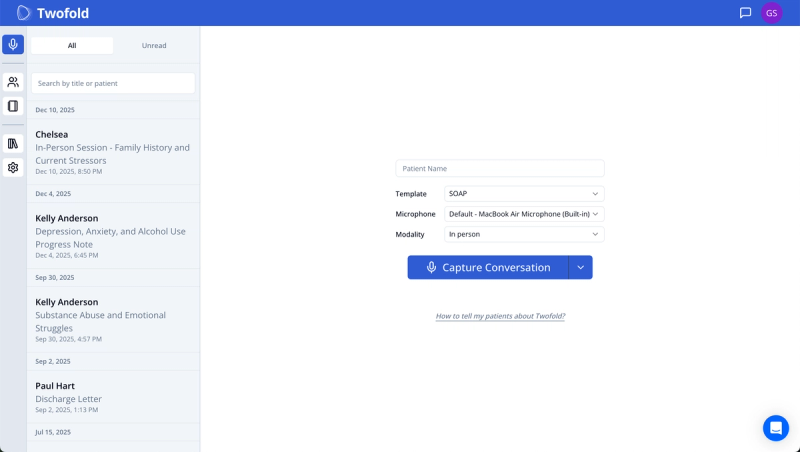Open the library books icon in sidebar

[13, 143]
